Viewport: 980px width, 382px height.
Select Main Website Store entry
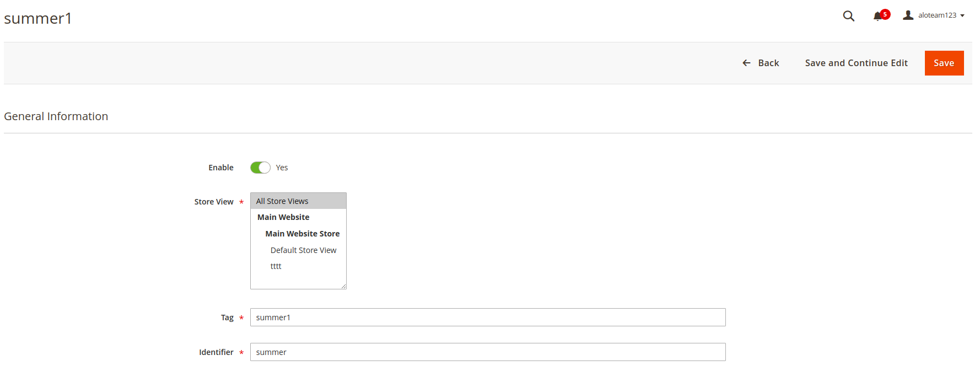tap(302, 234)
